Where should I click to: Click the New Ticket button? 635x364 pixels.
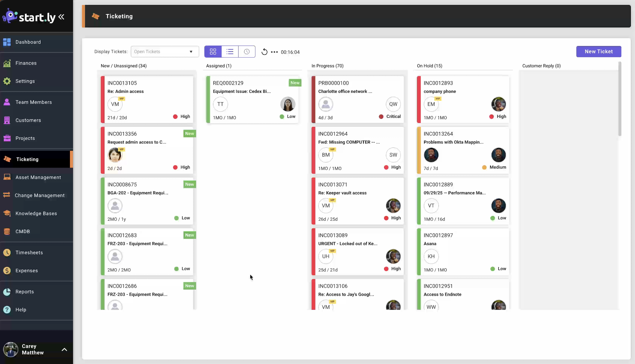(x=598, y=51)
